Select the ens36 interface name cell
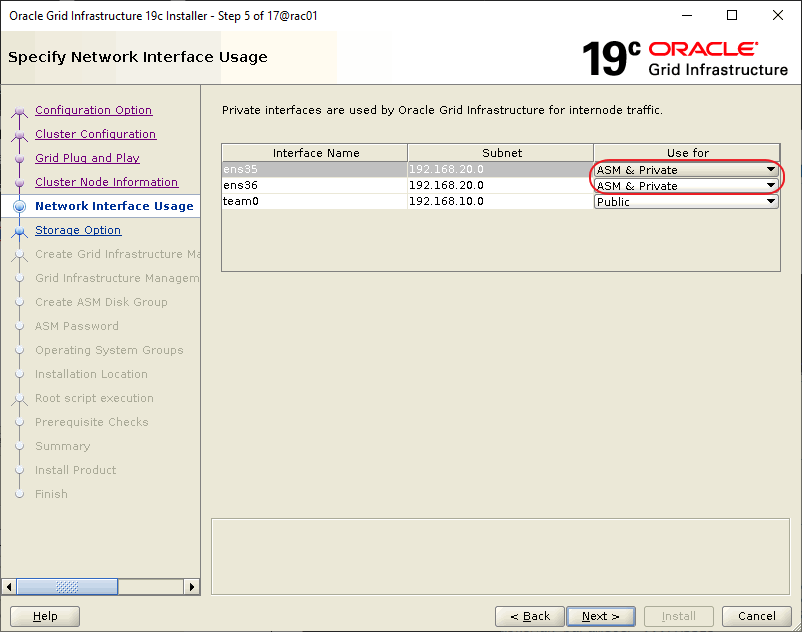 315,185
